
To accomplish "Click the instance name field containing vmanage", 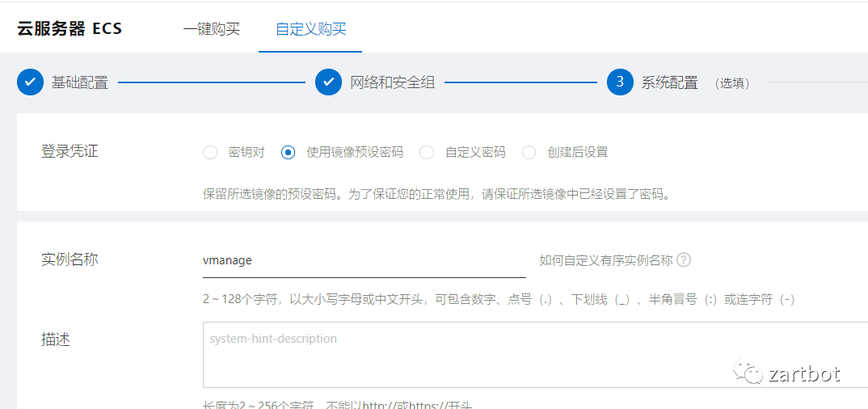I will tap(364, 260).
